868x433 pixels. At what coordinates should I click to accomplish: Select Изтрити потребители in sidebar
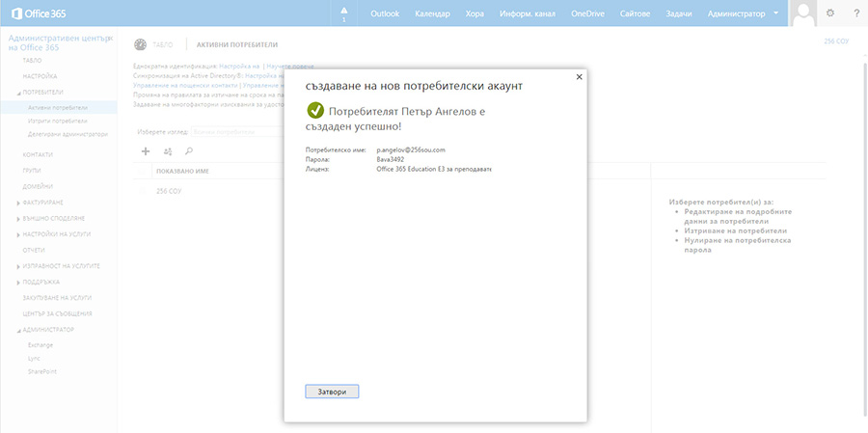coord(58,121)
